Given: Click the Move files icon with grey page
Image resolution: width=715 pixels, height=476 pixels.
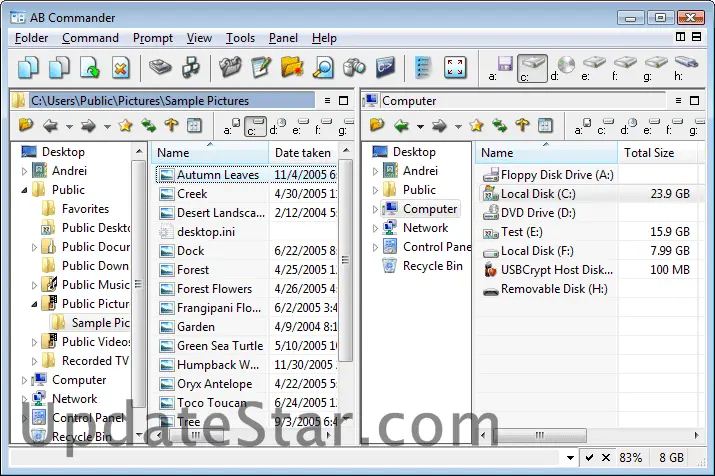Looking at the screenshot, I should (x=59, y=68).
